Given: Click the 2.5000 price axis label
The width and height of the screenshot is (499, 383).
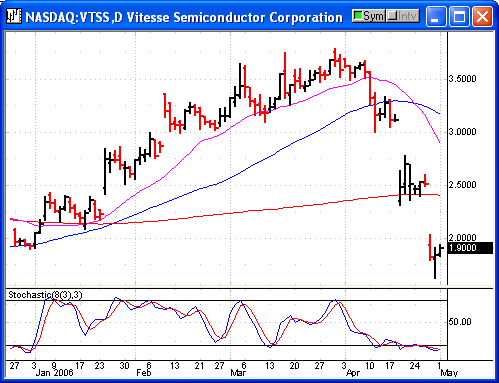Looking at the screenshot, I should coord(462,185).
